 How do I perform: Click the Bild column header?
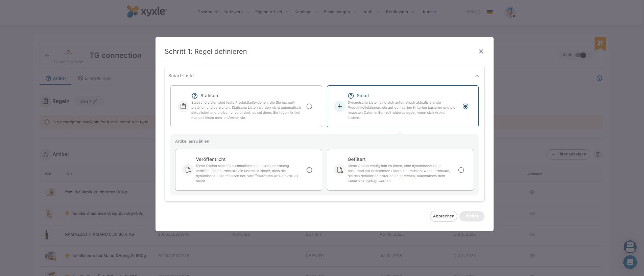point(48,174)
